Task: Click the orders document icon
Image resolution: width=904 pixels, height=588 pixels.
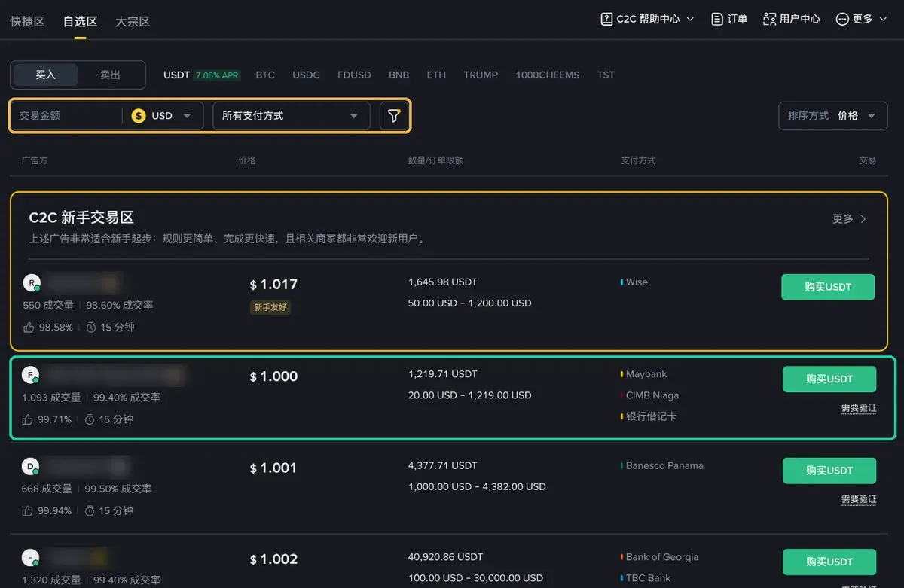Action: coord(717,19)
